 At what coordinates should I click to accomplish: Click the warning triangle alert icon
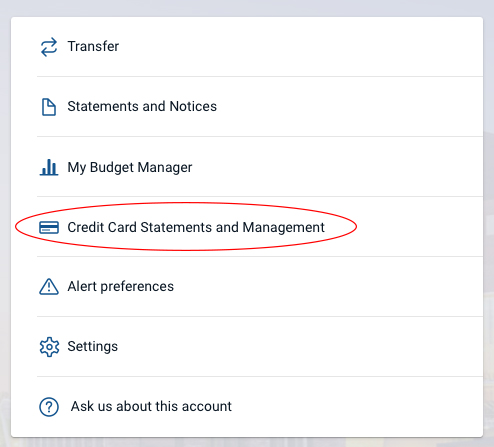click(49, 287)
